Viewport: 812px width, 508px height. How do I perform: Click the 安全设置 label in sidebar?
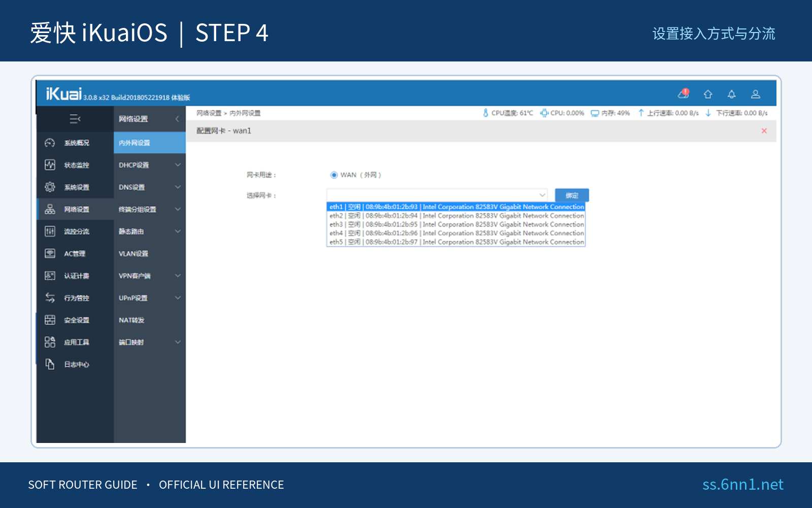[77, 320]
